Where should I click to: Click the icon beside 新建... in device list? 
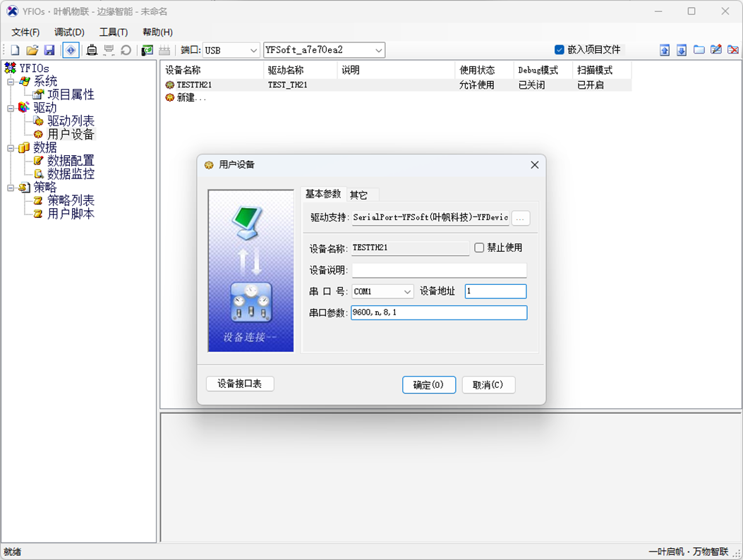[169, 97]
